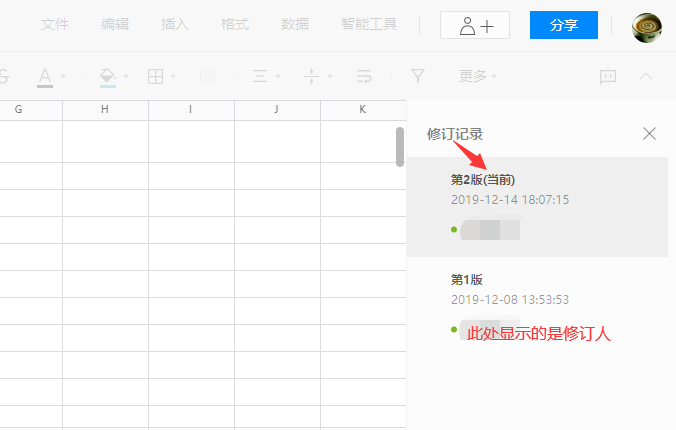Select column G header
This screenshot has height=430, width=676.
(19, 110)
